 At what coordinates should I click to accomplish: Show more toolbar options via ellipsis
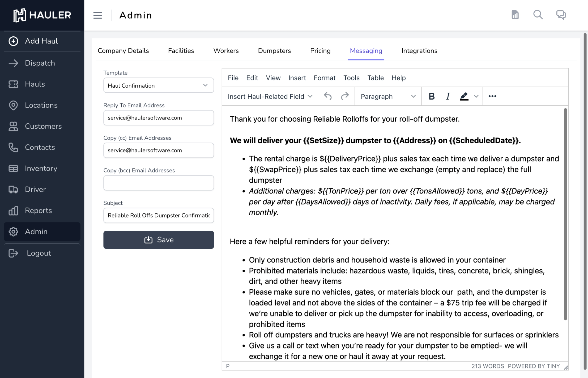492,96
